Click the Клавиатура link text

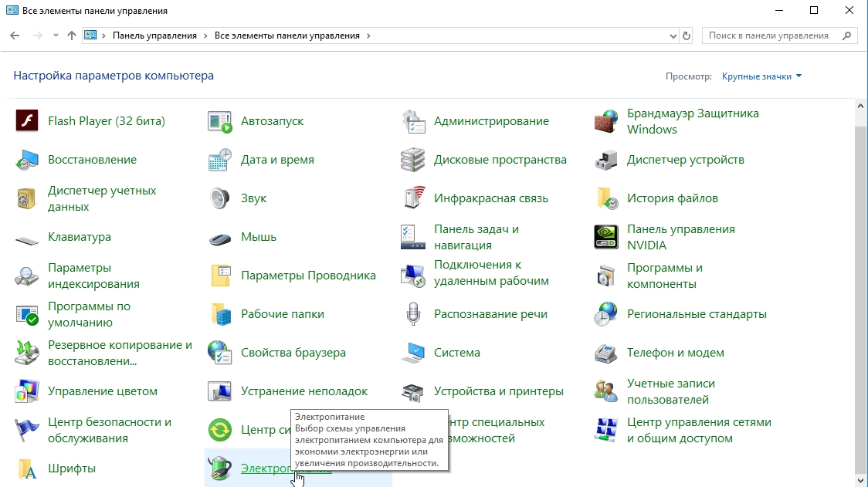80,237
